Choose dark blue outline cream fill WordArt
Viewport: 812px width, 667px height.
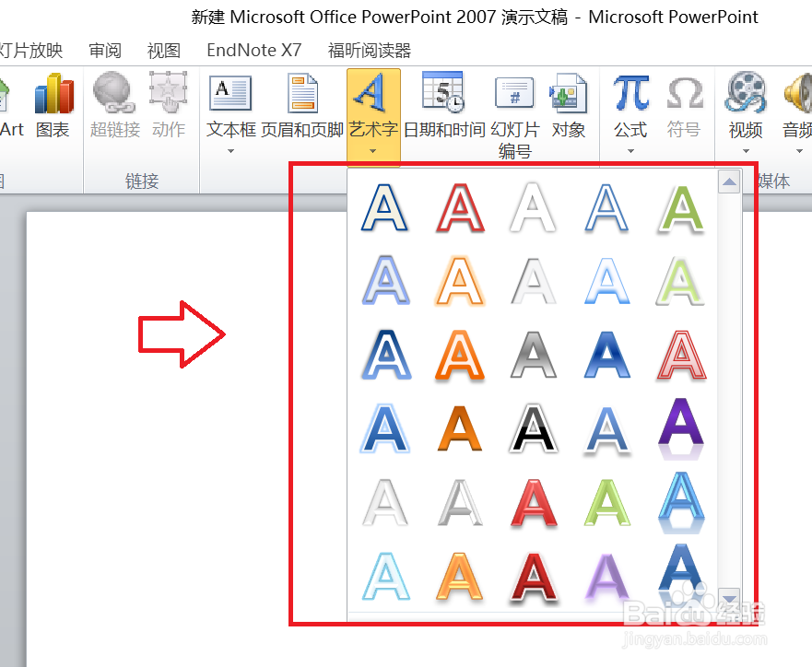(384, 207)
